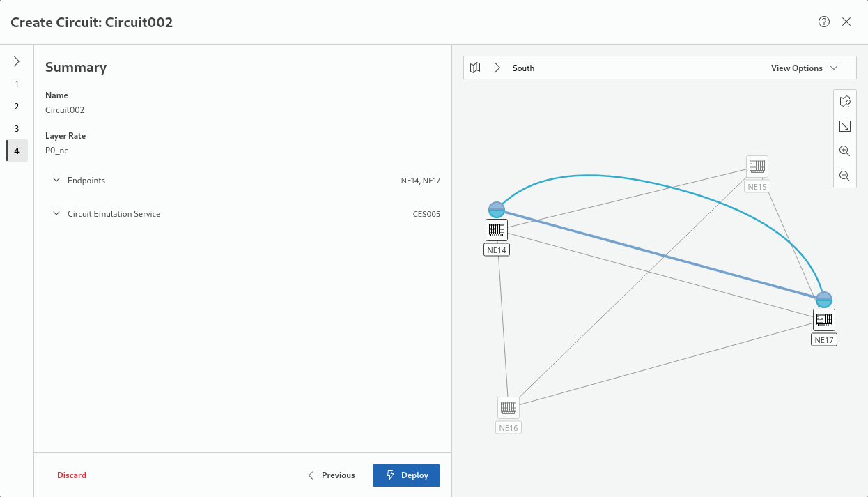The height and width of the screenshot is (497, 868).
Task: Click the fit-to-screen map icon
Action: click(844, 126)
